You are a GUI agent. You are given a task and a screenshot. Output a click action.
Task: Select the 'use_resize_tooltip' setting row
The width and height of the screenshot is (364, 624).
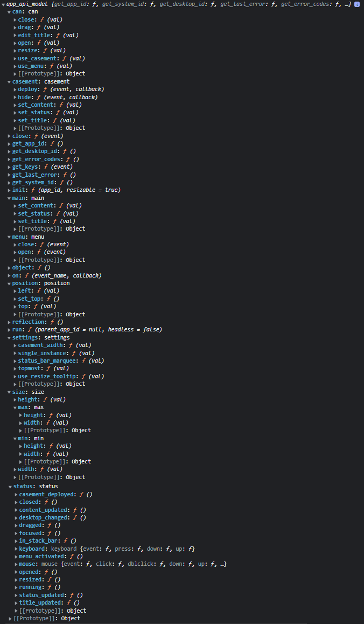pos(59,377)
